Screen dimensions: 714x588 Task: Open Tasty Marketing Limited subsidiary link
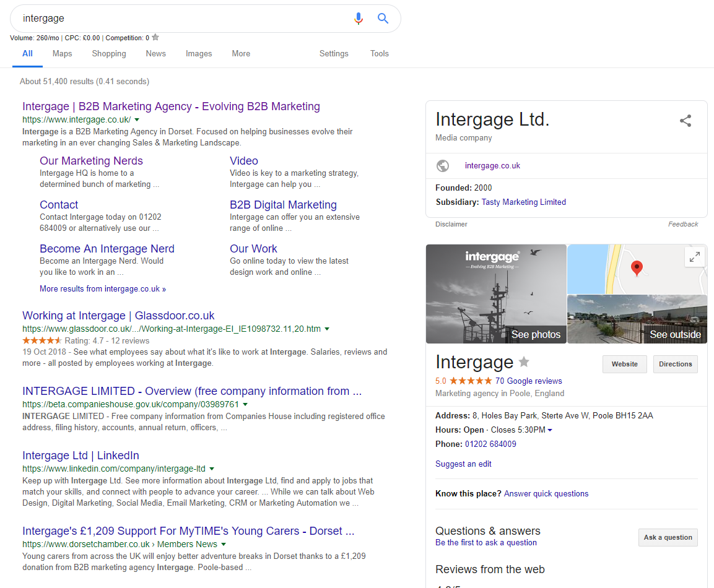[x=524, y=202]
